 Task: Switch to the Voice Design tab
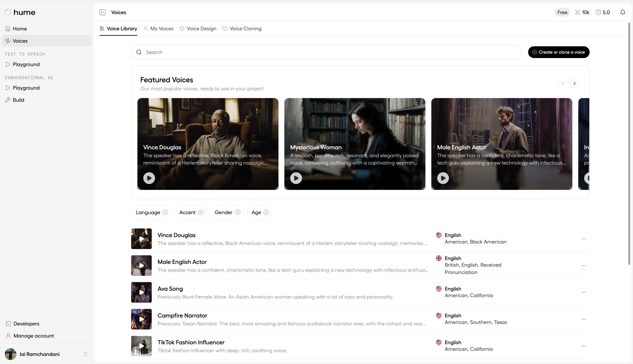[198, 28]
